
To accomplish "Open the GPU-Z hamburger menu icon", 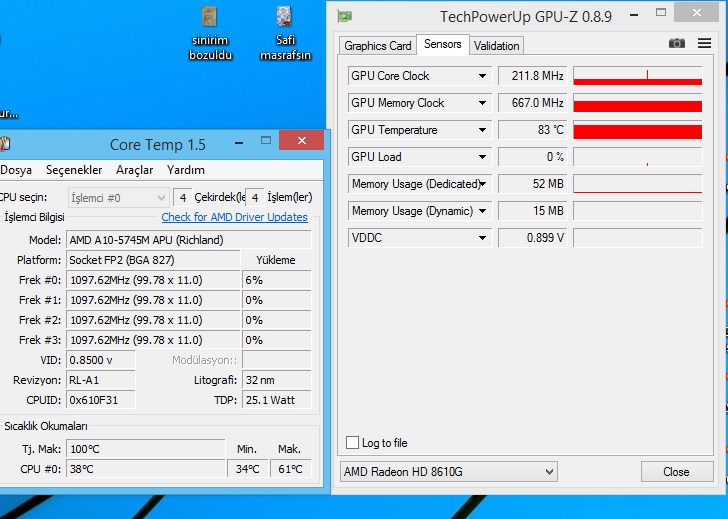I will 704,44.
